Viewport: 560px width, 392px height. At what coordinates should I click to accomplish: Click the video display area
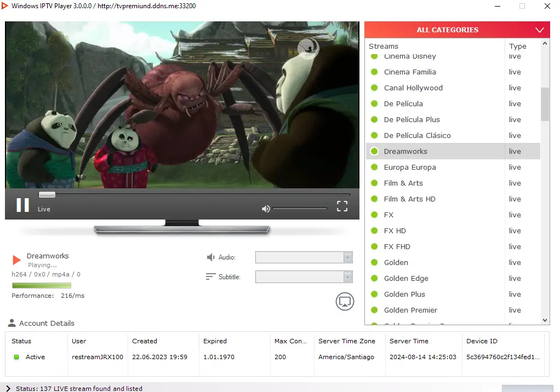182,105
